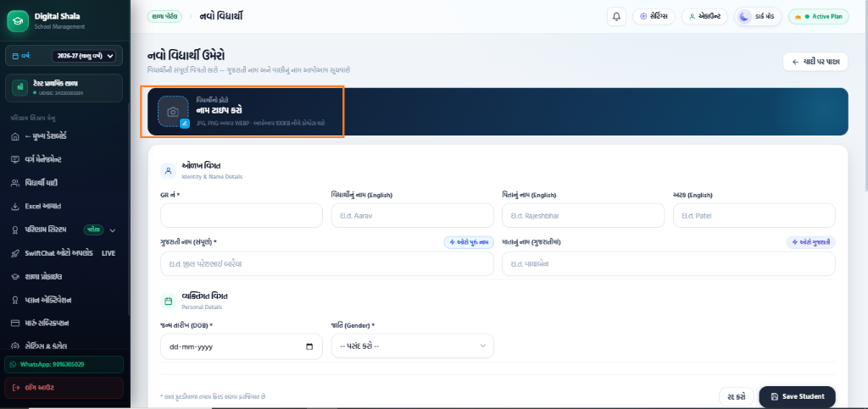Click the mother's name Gujarati field
Screen dimensions: 868x409
pos(669,264)
